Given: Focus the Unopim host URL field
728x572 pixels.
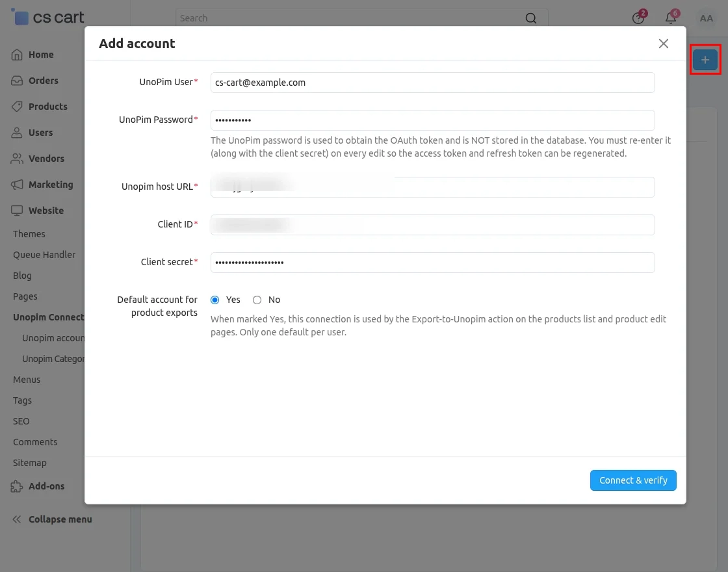Looking at the screenshot, I should [x=433, y=187].
